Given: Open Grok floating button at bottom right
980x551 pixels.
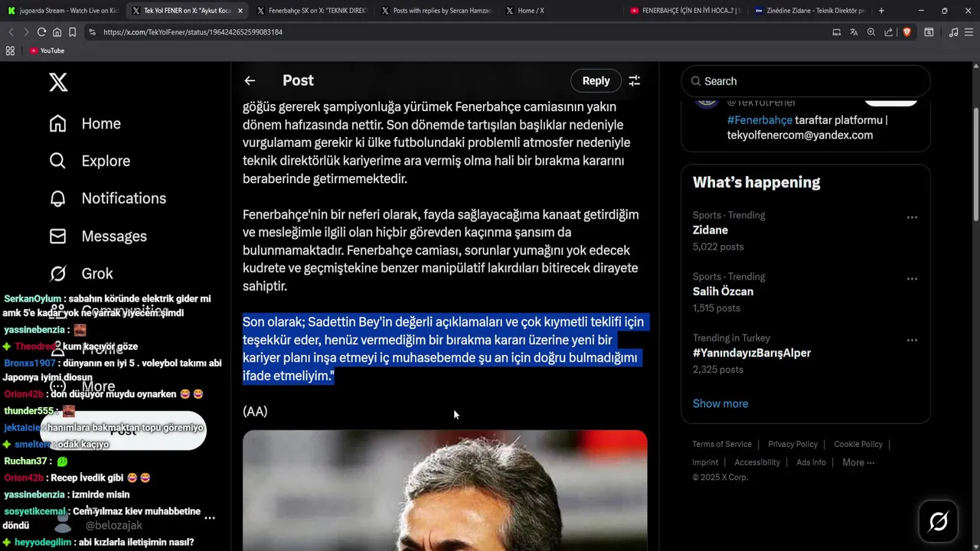Looking at the screenshot, I should (x=938, y=522).
